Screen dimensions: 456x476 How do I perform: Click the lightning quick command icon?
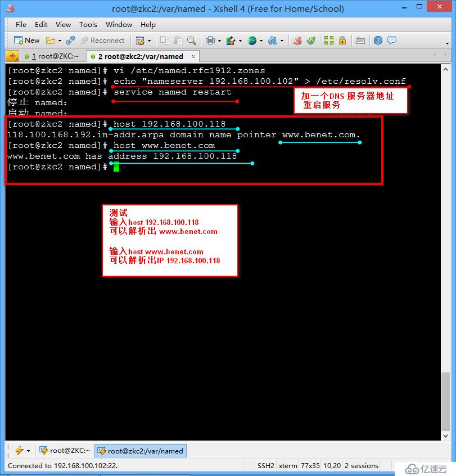[x=20, y=451]
